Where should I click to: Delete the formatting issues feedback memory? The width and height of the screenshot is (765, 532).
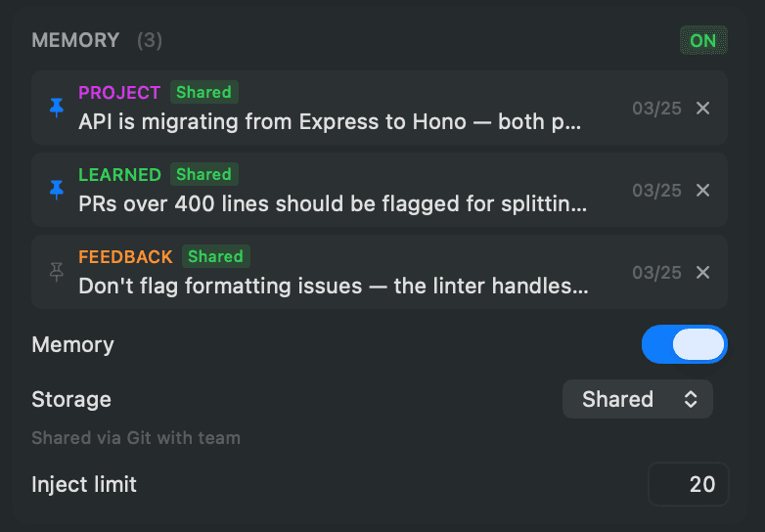point(702,272)
